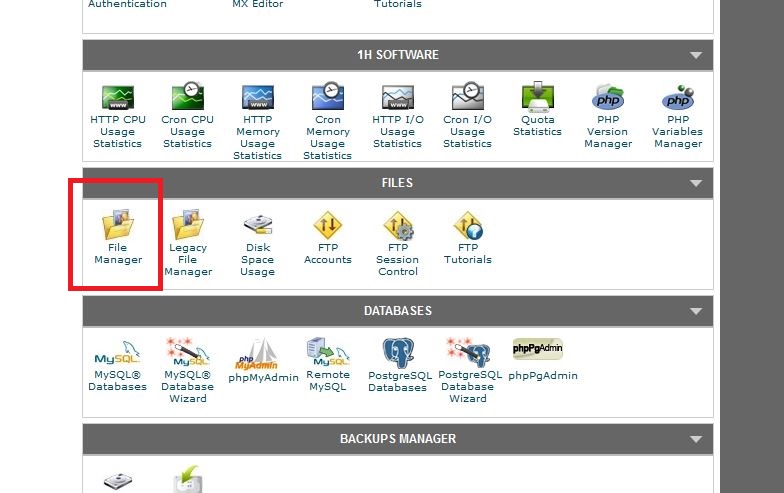Launch PHP Variables Manager icon
Image resolution: width=784 pixels, height=493 pixels.
click(678, 97)
